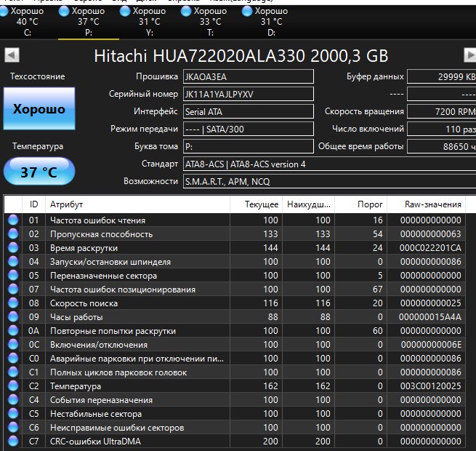Click status orb of attribute C7 row
This screenshot has width=476, height=451.
click(x=13, y=441)
